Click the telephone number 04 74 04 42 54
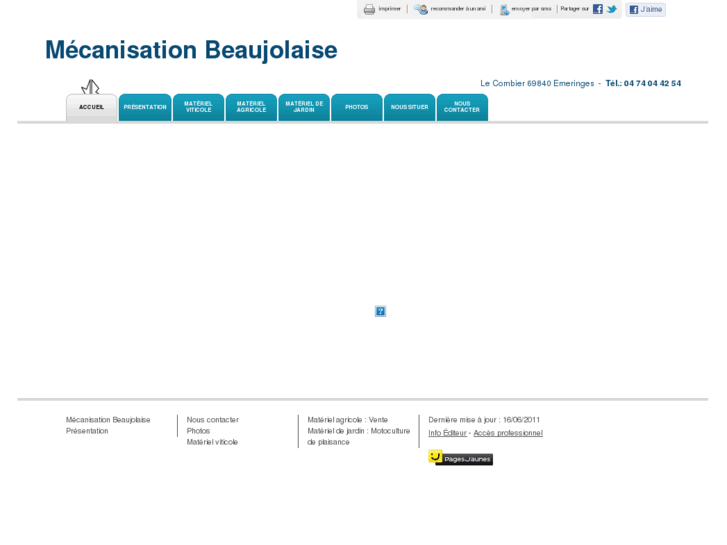Screen dimensions: 727x545 652,83
